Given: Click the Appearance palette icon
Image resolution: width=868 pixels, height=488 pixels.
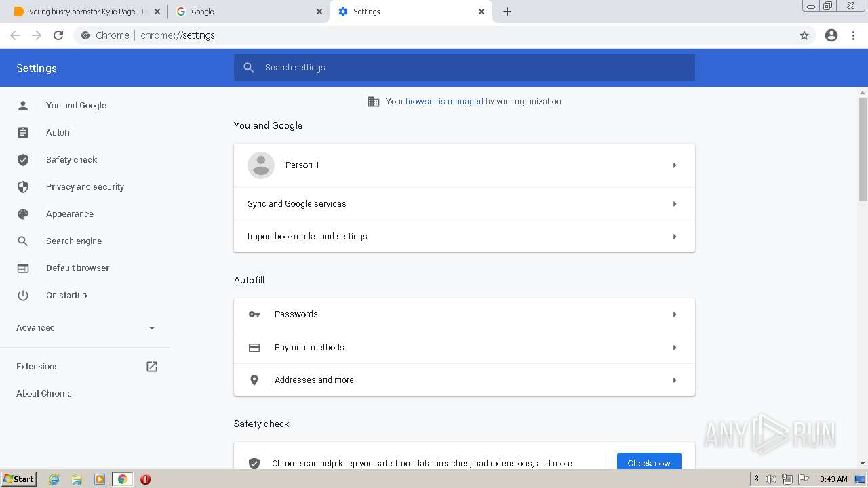Looking at the screenshot, I should point(23,214).
